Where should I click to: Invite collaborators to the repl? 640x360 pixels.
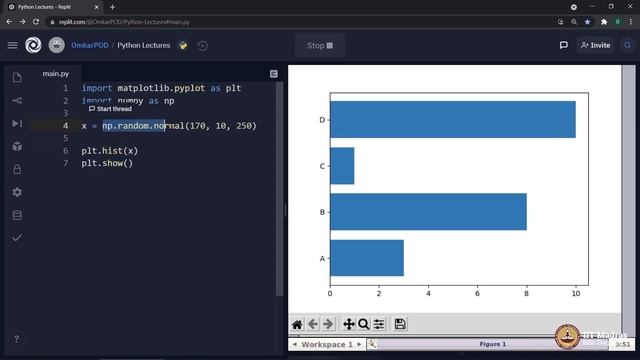[x=596, y=45]
